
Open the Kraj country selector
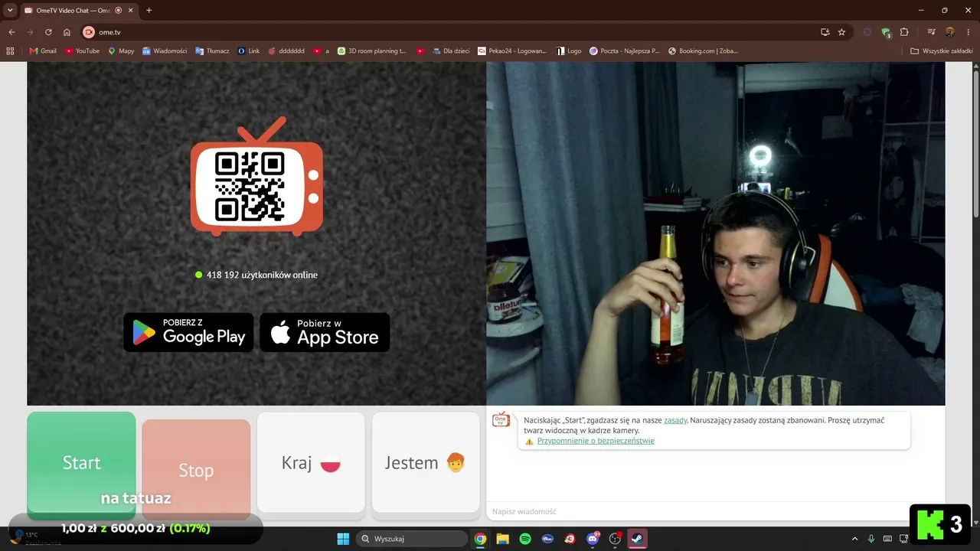311,462
